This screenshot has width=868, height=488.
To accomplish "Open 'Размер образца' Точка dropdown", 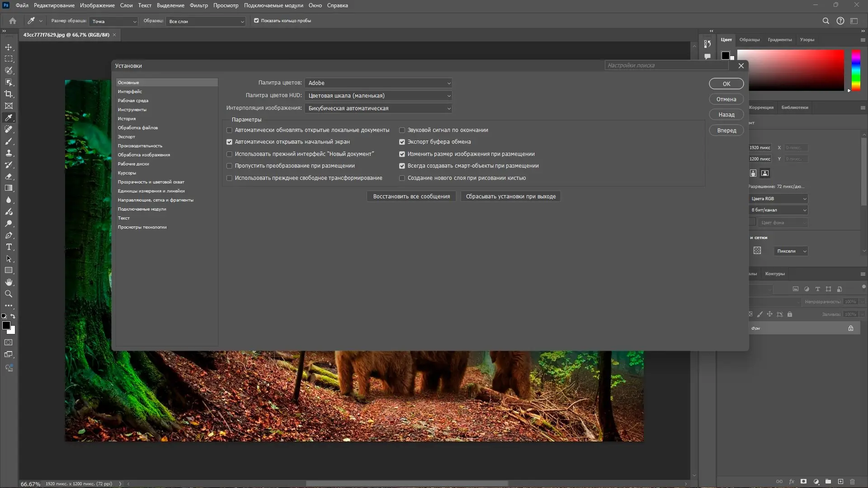I will pyautogui.click(x=114, y=21).
